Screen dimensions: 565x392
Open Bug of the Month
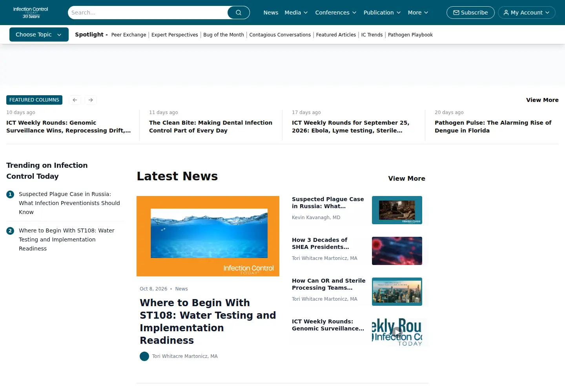224,35
